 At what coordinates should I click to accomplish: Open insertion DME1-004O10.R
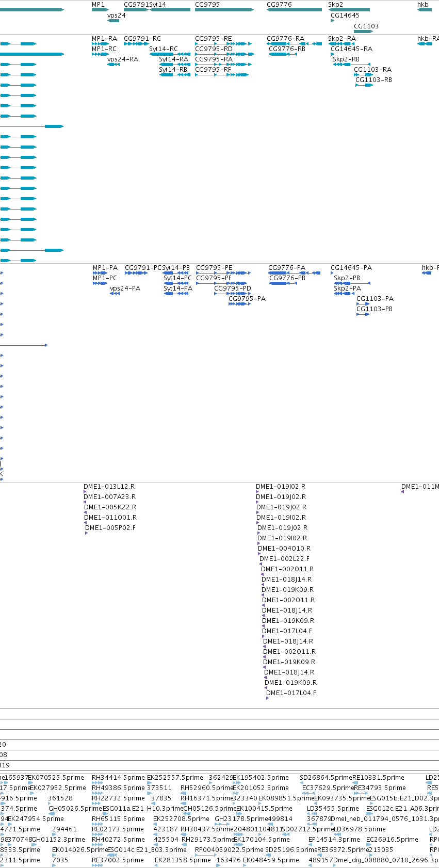pos(284,549)
